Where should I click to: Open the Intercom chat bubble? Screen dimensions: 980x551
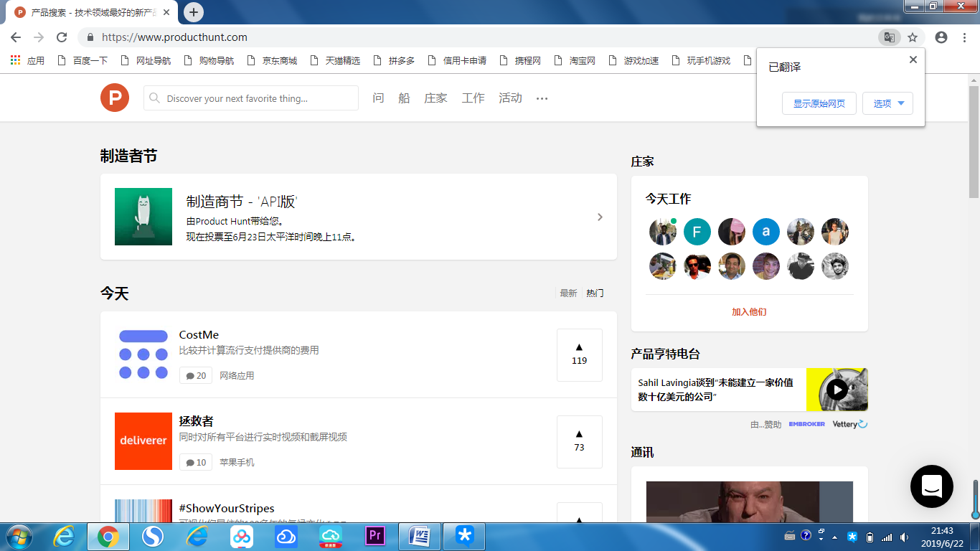(x=932, y=486)
